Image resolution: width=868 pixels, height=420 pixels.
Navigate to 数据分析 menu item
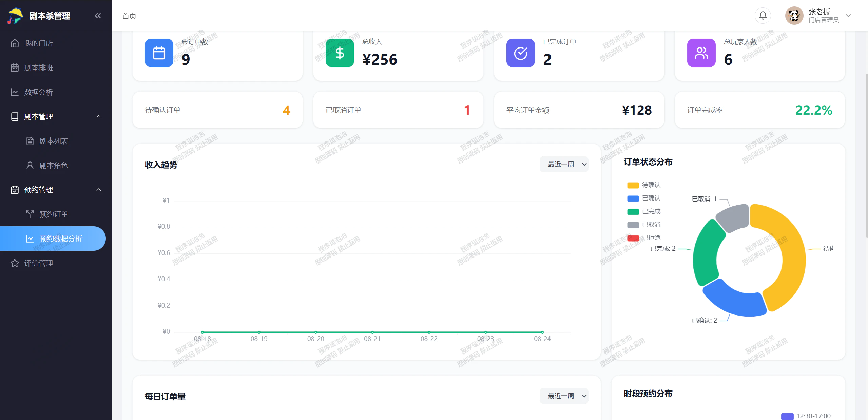(56, 92)
